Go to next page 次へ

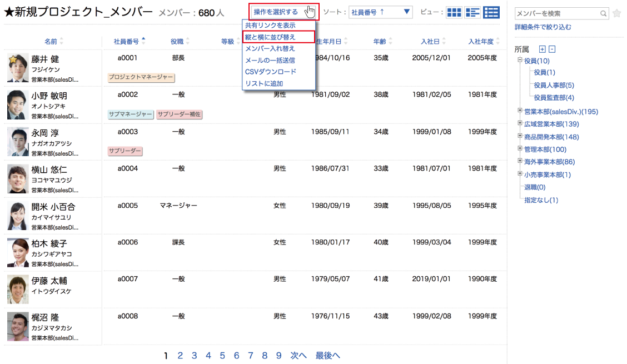(x=298, y=355)
